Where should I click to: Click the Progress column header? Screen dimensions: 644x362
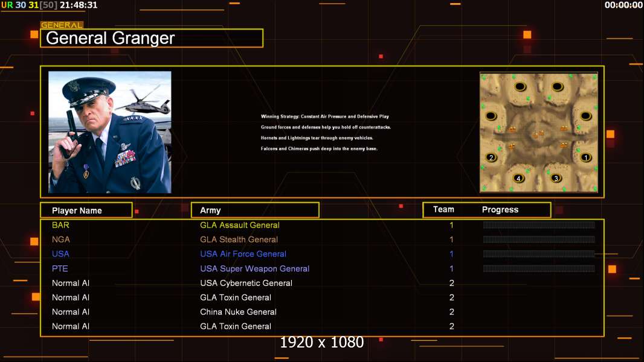click(x=500, y=209)
